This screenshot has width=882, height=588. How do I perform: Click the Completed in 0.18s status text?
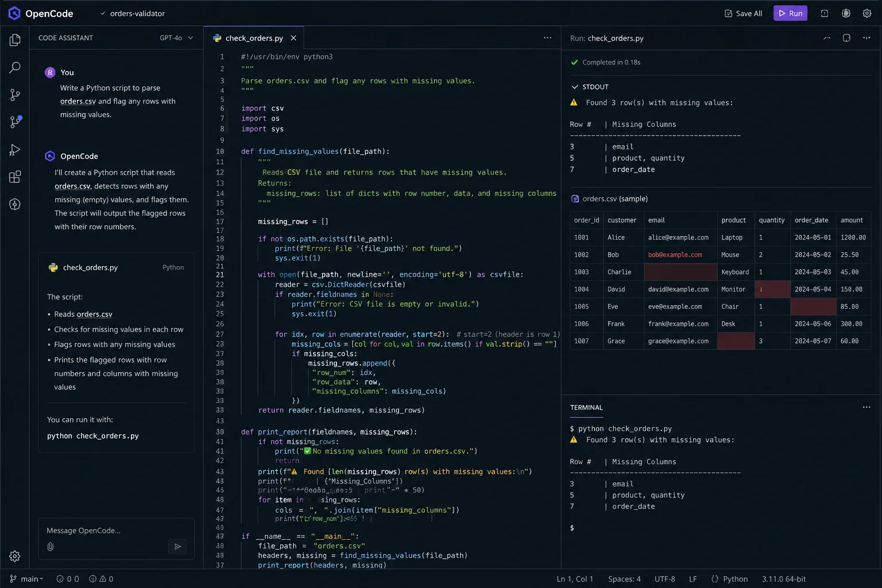point(611,62)
